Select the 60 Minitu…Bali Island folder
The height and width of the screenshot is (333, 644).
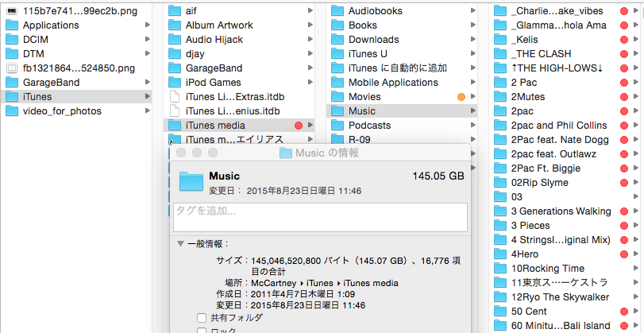tap(566, 326)
